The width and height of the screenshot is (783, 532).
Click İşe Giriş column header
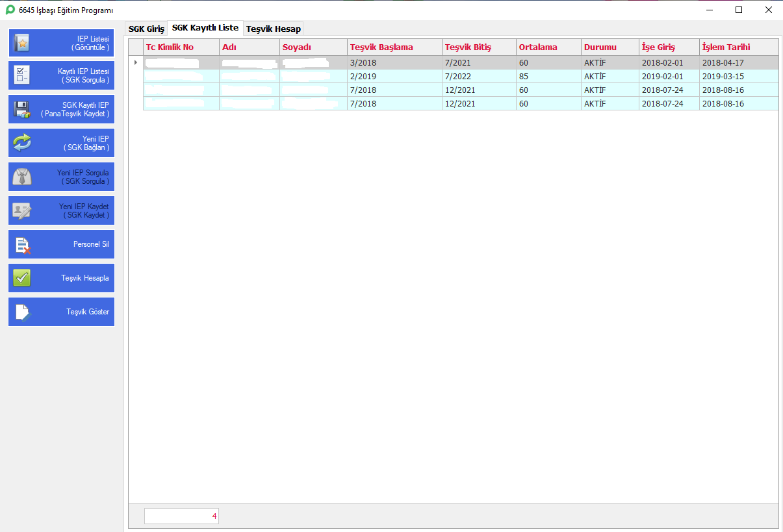669,47
